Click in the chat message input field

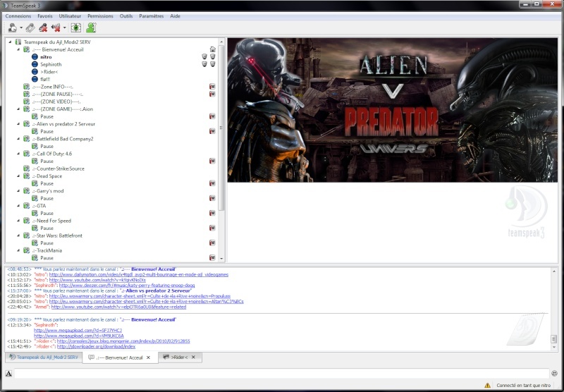(x=281, y=374)
